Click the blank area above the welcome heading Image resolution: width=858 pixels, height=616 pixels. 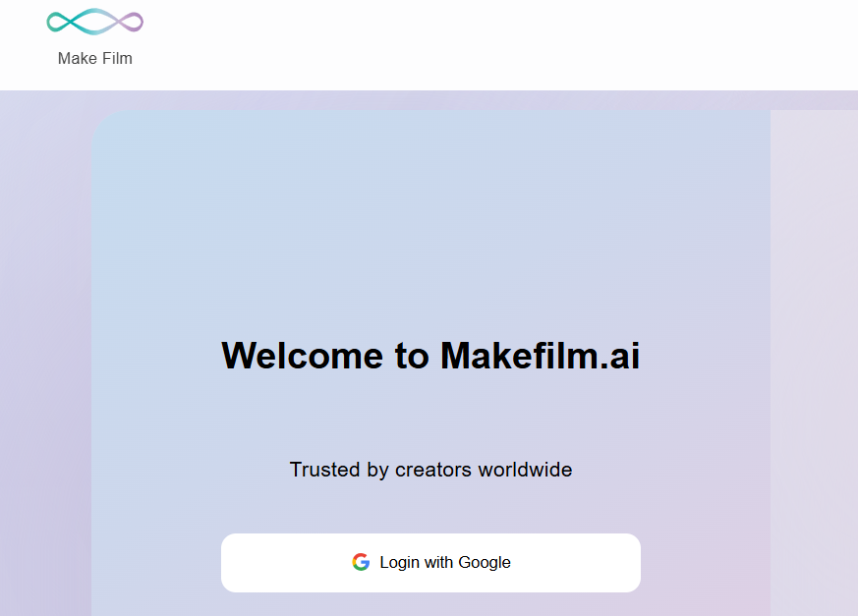(x=430, y=216)
